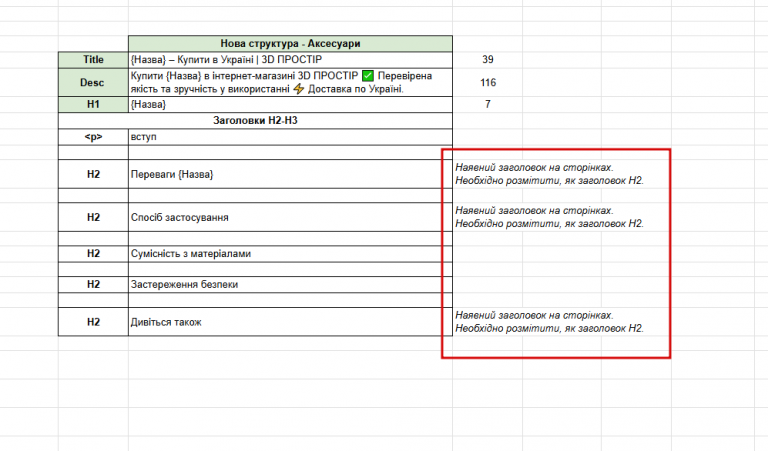
Task: Select the 'Спосіб застосування' cell
Action: (290, 217)
